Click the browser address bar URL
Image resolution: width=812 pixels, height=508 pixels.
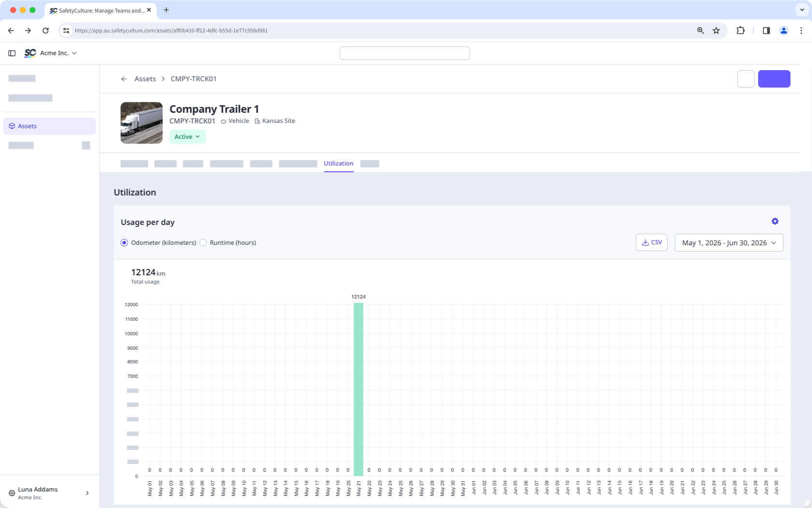[x=171, y=30]
